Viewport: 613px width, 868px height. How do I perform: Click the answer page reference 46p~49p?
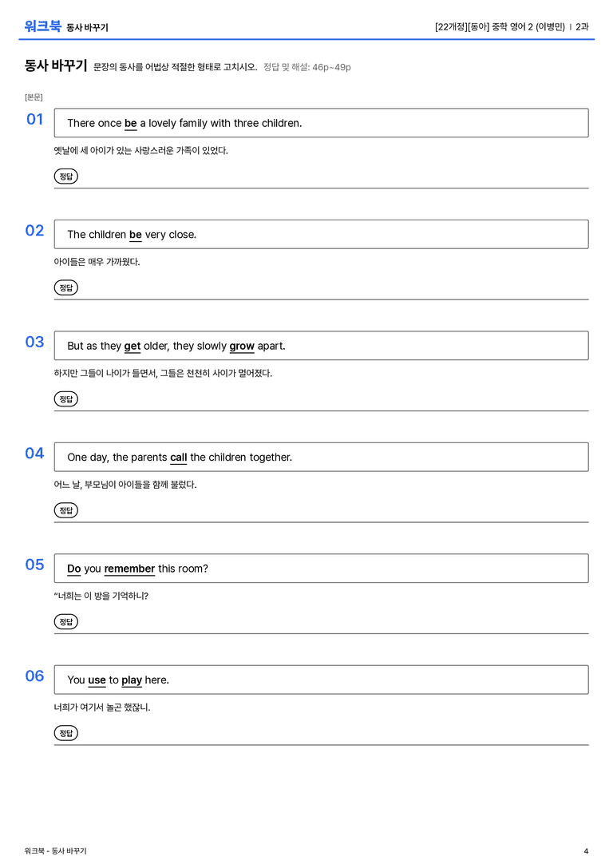331,67
